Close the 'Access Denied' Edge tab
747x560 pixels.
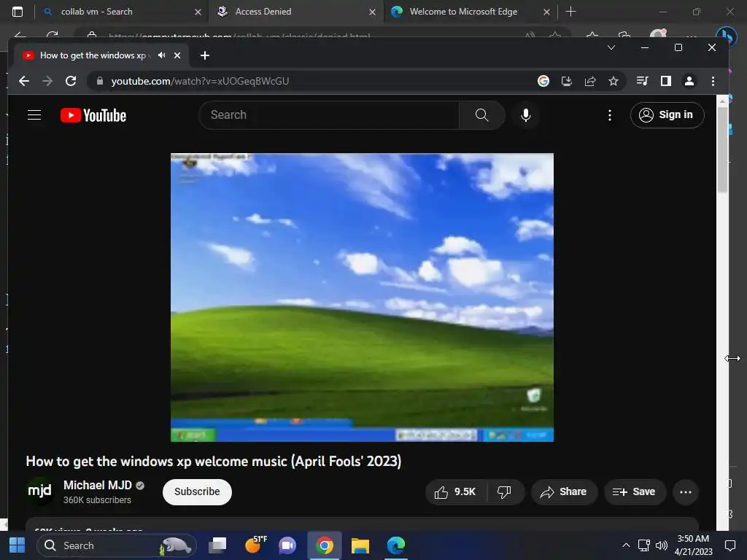click(372, 12)
